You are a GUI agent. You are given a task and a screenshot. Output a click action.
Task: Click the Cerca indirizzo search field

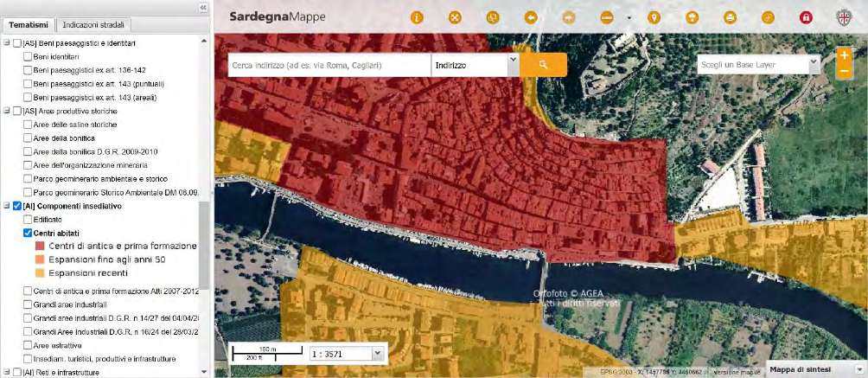(329, 65)
